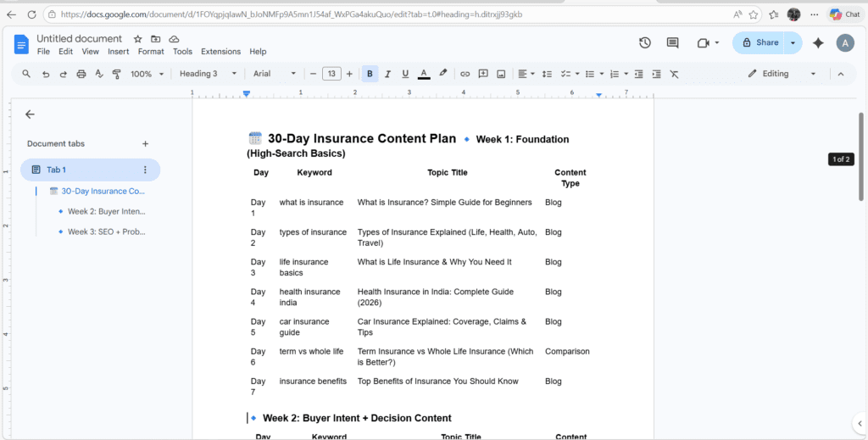868x440 pixels.
Task: Open the View menu
Action: [x=90, y=52]
